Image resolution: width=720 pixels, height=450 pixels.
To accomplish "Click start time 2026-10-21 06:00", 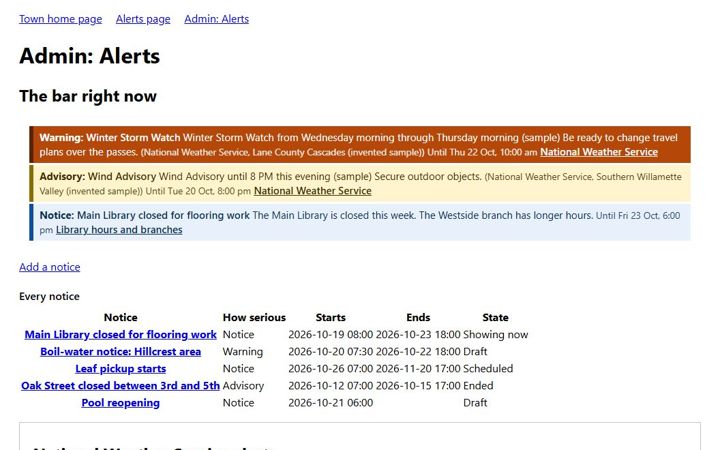I will click(x=331, y=403).
